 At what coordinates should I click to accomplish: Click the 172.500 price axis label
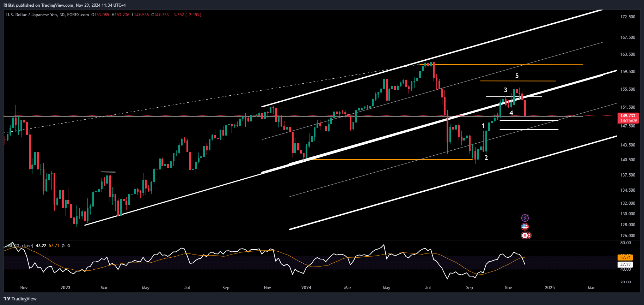[628, 17]
